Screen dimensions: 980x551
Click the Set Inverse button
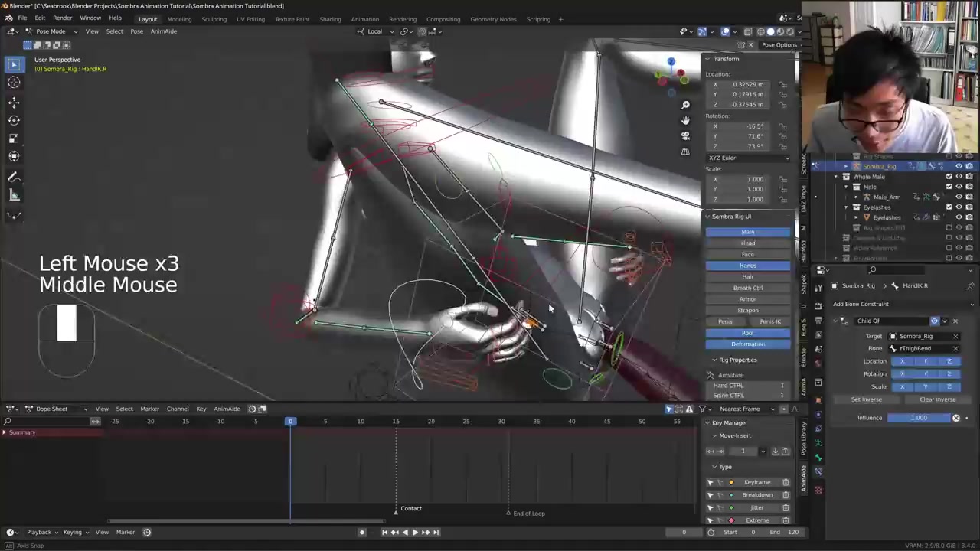tap(867, 399)
